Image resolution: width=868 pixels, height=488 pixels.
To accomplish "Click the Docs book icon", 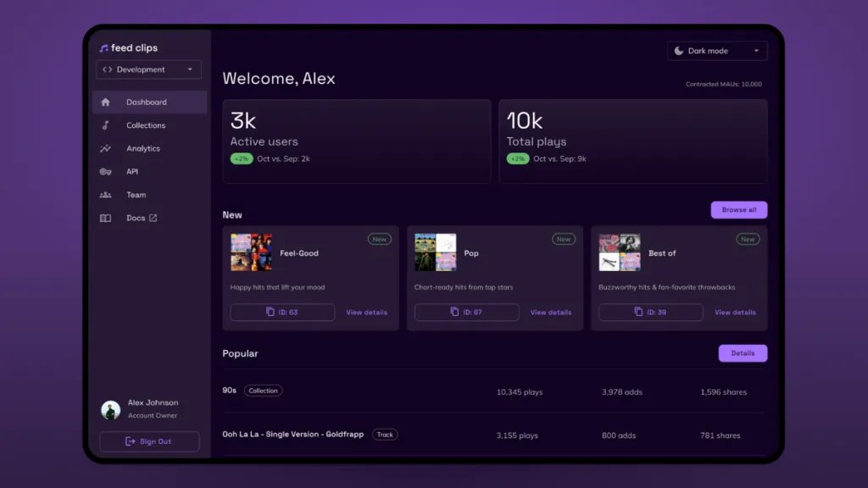I will point(105,218).
